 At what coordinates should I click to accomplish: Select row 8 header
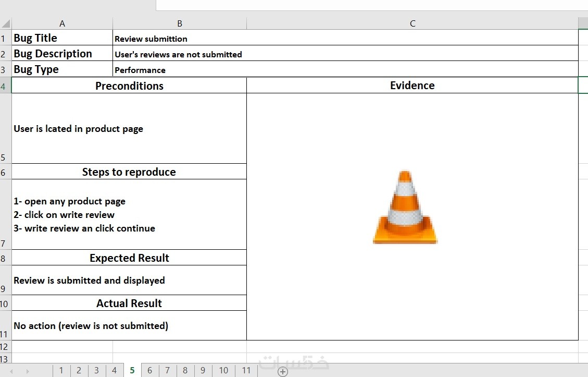pyautogui.click(x=6, y=258)
